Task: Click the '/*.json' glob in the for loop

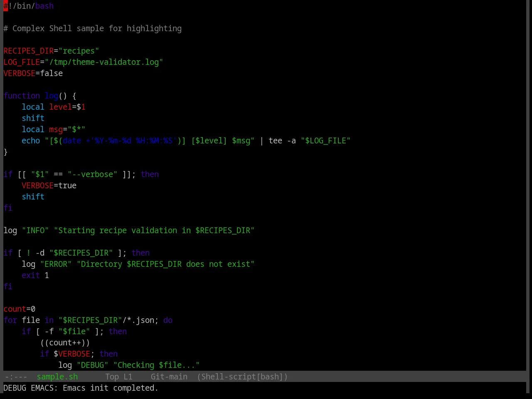Action: [x=138, y=320]
